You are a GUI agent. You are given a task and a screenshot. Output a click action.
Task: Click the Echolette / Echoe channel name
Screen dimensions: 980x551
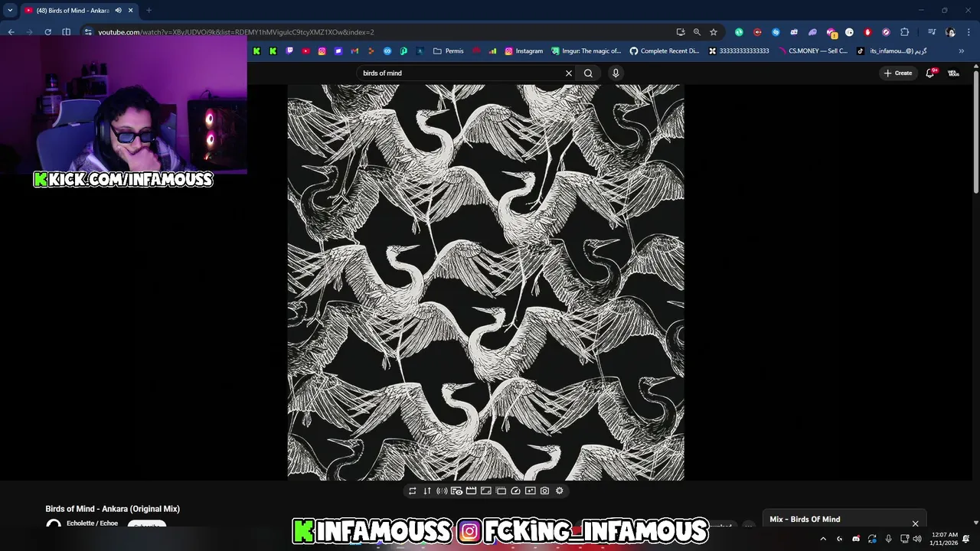point(92,523)
